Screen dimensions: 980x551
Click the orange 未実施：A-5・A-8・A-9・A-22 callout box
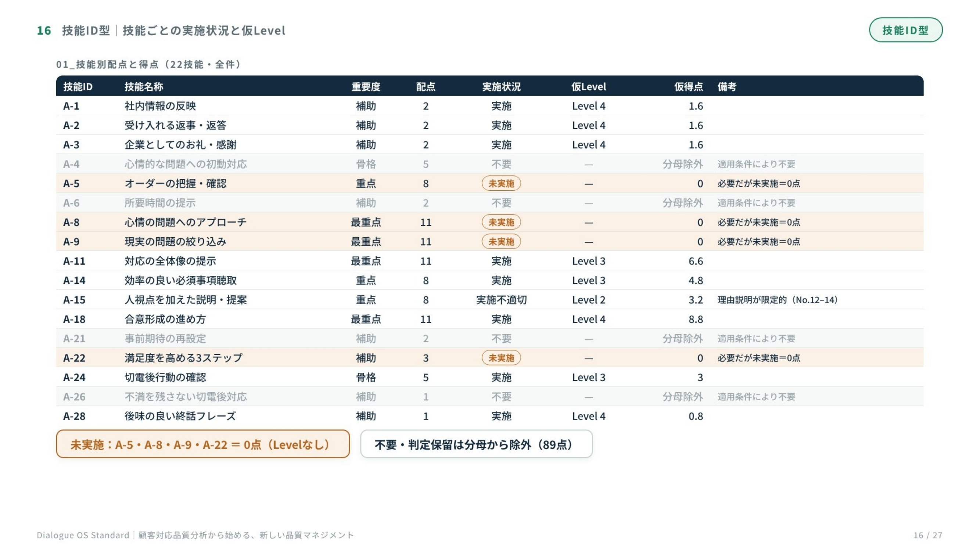[x=203, y=444]
